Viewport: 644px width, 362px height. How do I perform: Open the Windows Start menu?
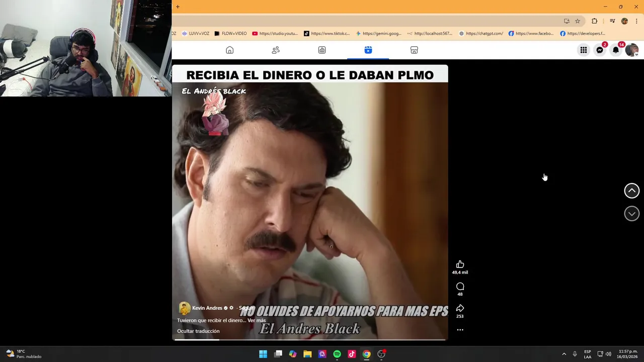[x=263, y=354]
